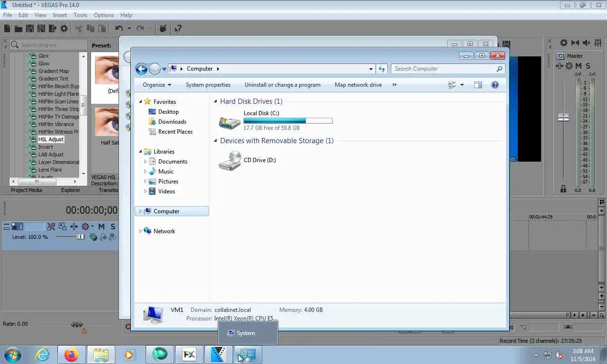607x364 pixels.
Task: Adjust track 1 Level slider
Action: point(80,237)
